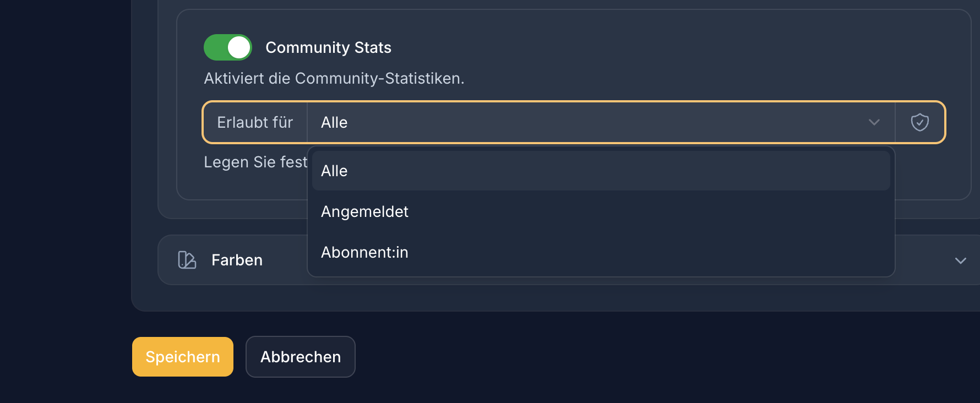Click the green toggle switch knob
Screen dimensions: 980x403
tap(238, 47)
